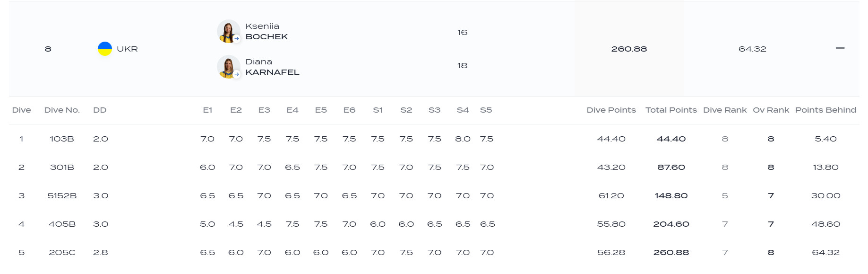The width and height of the screenshot is (868, 274).
Task: Select dive number 405B in the table
Action: point(62,224)
